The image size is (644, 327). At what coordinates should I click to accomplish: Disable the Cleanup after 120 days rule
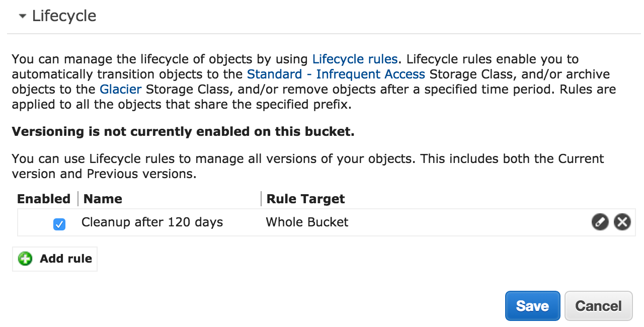tap(59, 224)
